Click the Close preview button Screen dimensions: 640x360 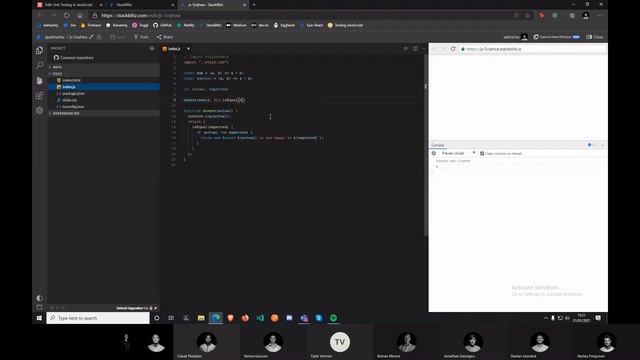pyautogui.click(x=595, y=37)
